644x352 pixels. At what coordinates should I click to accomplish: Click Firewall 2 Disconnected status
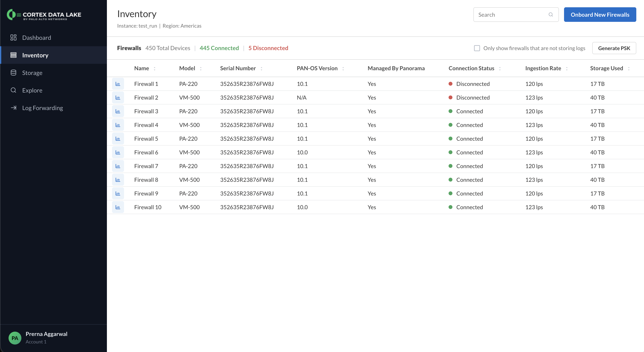tap(469, 98)
